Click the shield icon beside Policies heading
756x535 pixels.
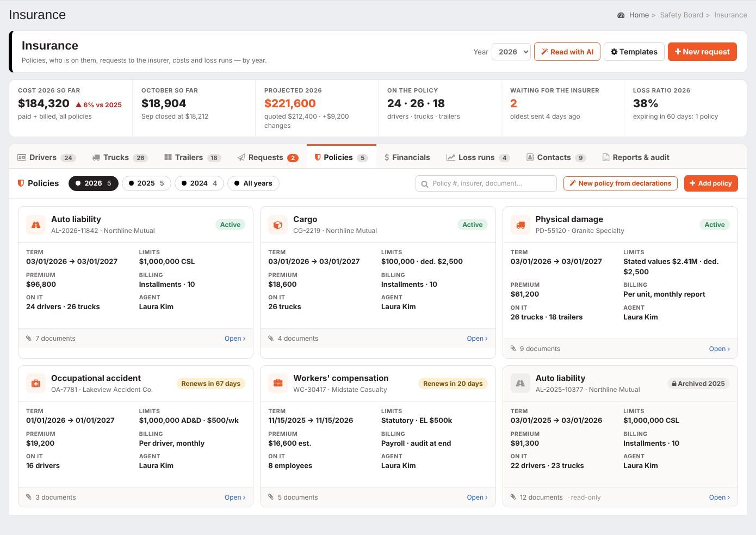(x=21, y=183)
